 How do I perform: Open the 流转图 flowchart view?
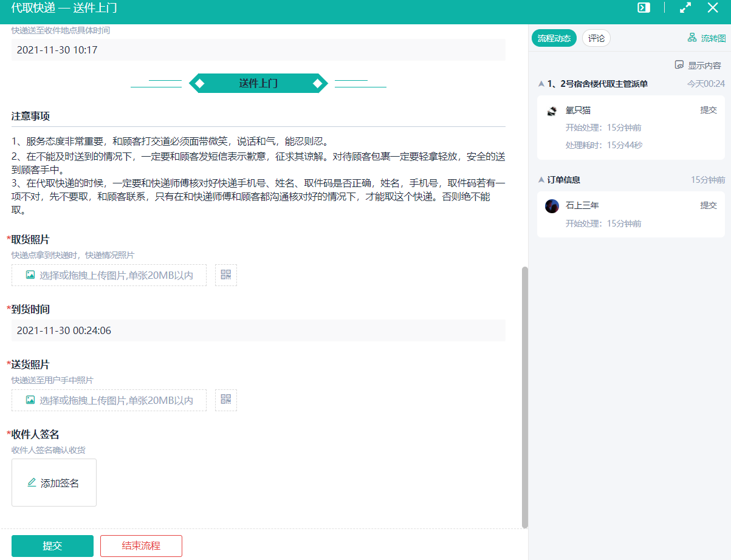(707, 38)
